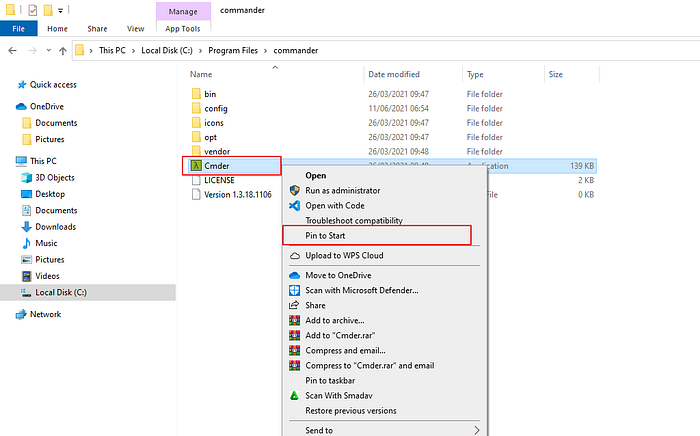
Task: Select Pictures under This PC in sidebar
Action: [50, 260]
